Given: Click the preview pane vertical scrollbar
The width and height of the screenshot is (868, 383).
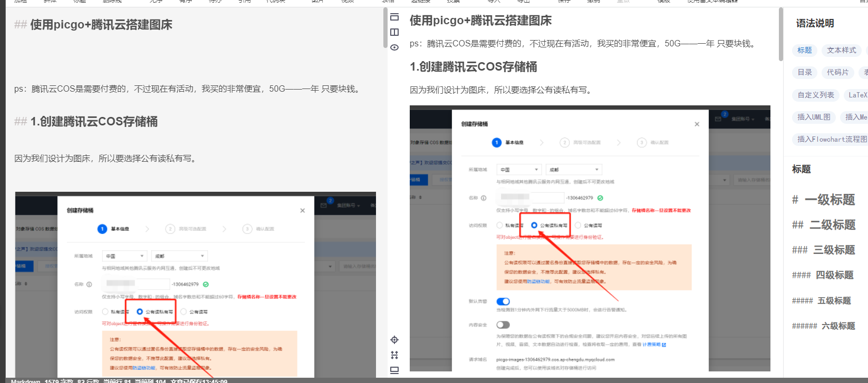Looking at the screenshot, I should pyautogui.click(x=781, y=35).
